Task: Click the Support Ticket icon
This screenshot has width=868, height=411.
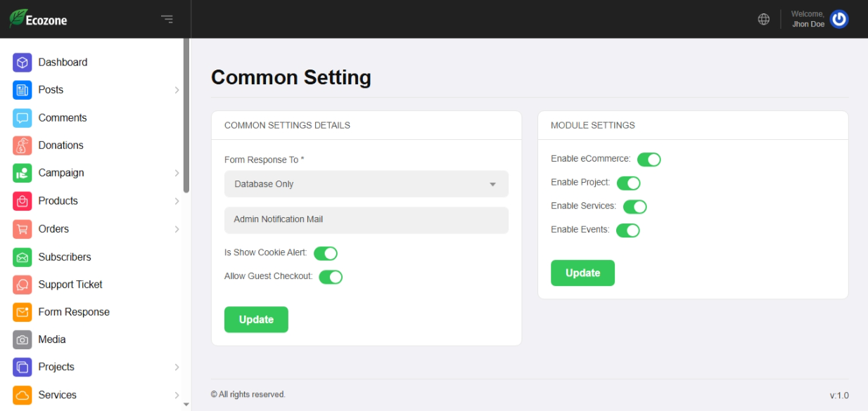Action: [x=23, y=285]
